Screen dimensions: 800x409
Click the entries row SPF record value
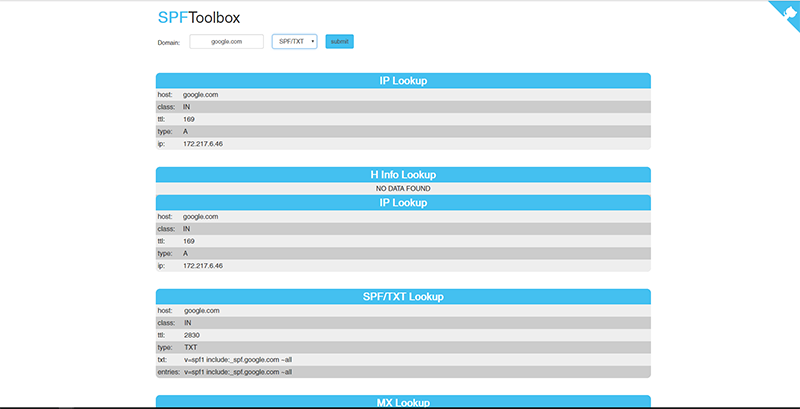pyautogui.click(x=238, y=372)
